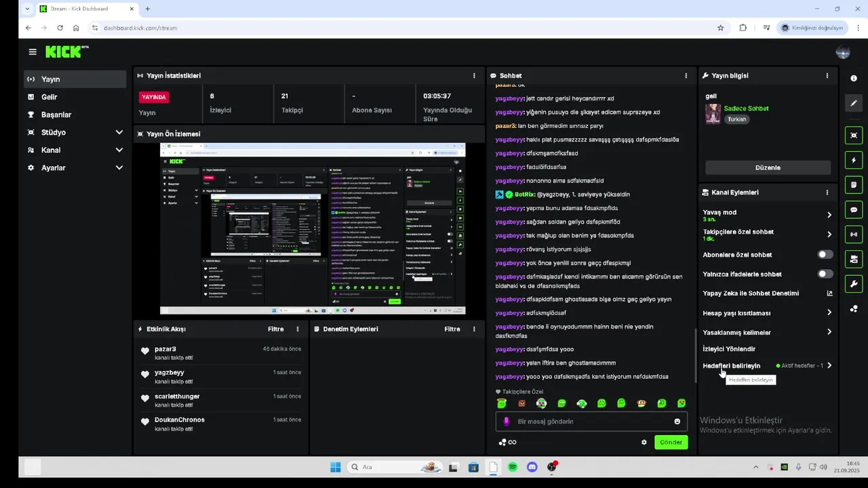868x488 pixels.
Task: Toggle the lightning bolt panel icon in right sidebar
Action: (854, 160)
